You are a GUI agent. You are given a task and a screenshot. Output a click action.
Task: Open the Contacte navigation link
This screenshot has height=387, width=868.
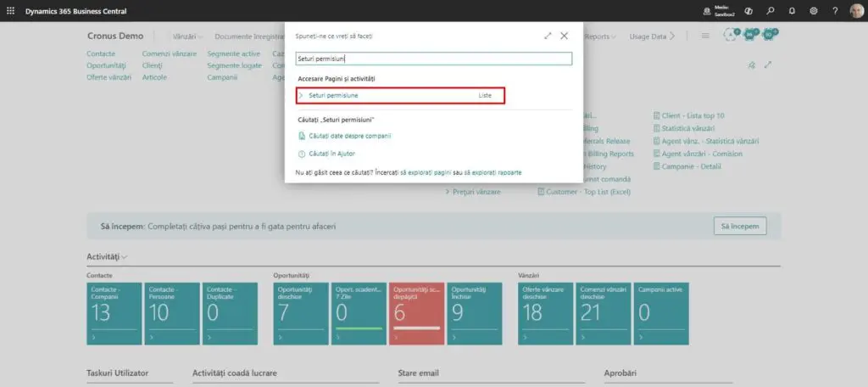tap(101, 53)
